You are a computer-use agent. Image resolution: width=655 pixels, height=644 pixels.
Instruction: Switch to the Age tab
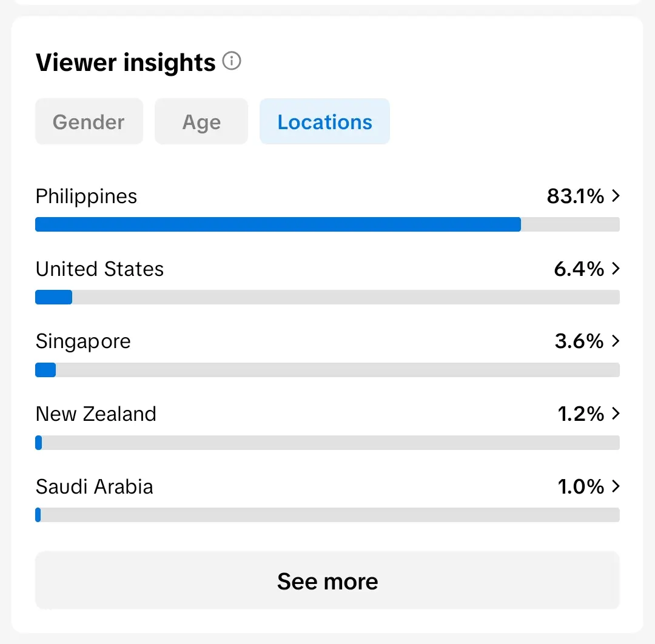[201, 121]
